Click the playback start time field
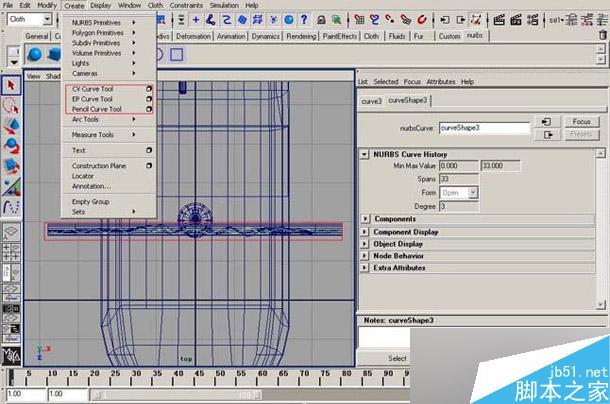The width and height of the screenshot is (610, 404). click(67, 394)
